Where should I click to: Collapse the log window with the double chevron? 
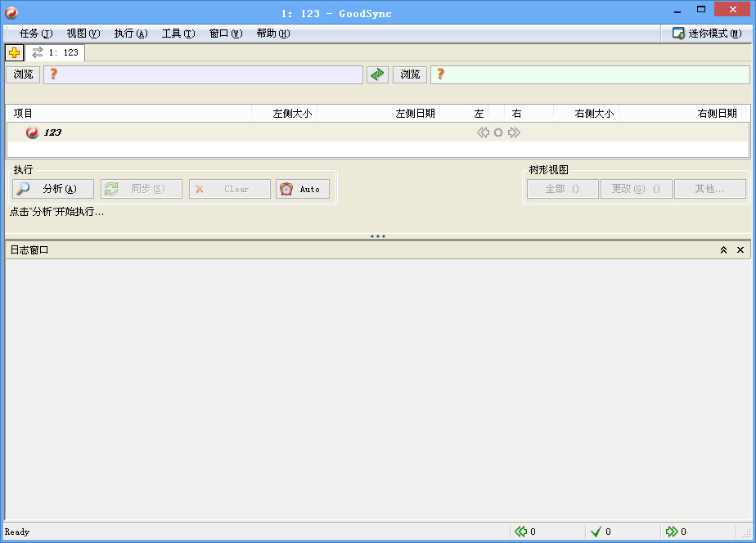[x=723, y=250]
